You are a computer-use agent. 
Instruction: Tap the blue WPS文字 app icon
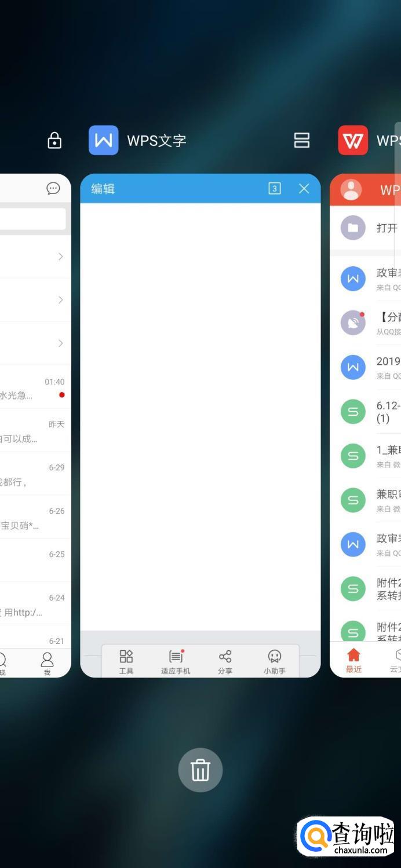click(103, 140)
